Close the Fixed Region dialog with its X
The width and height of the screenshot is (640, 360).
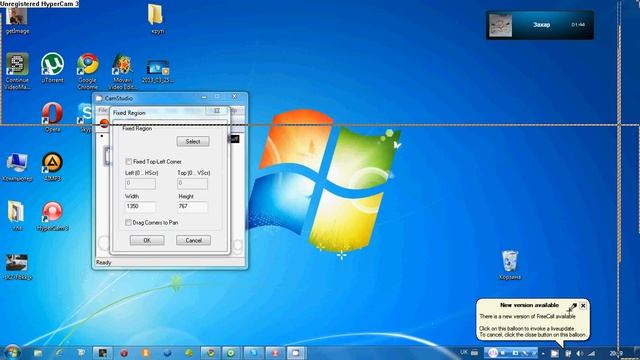click(217, 111)
